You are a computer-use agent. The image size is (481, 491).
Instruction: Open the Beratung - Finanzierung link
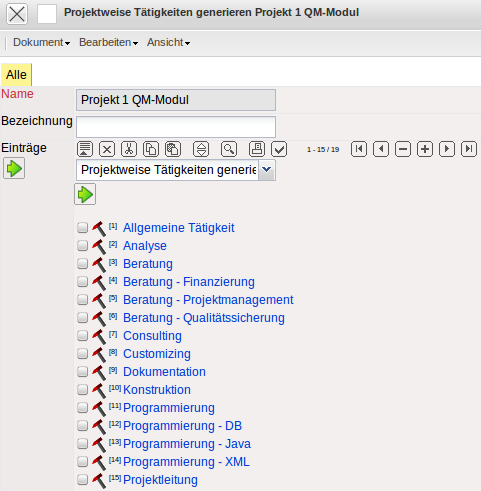(x=189, y=282)
